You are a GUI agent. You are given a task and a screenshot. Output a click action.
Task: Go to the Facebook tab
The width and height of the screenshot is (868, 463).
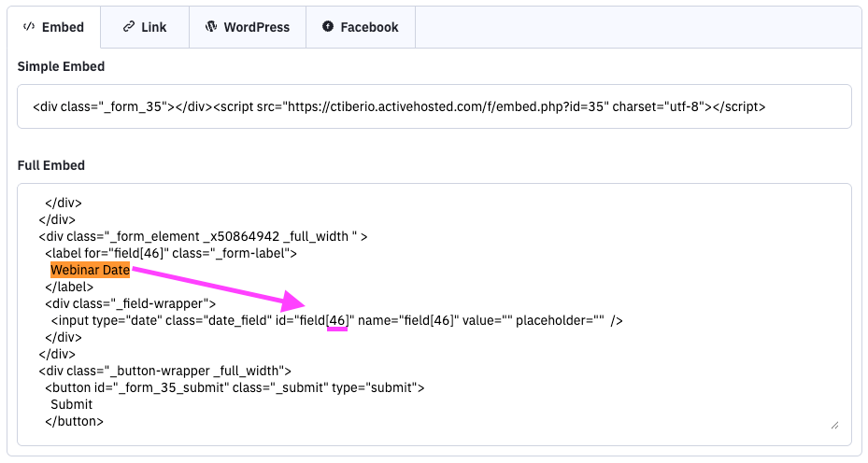click(x=360, y=27)
